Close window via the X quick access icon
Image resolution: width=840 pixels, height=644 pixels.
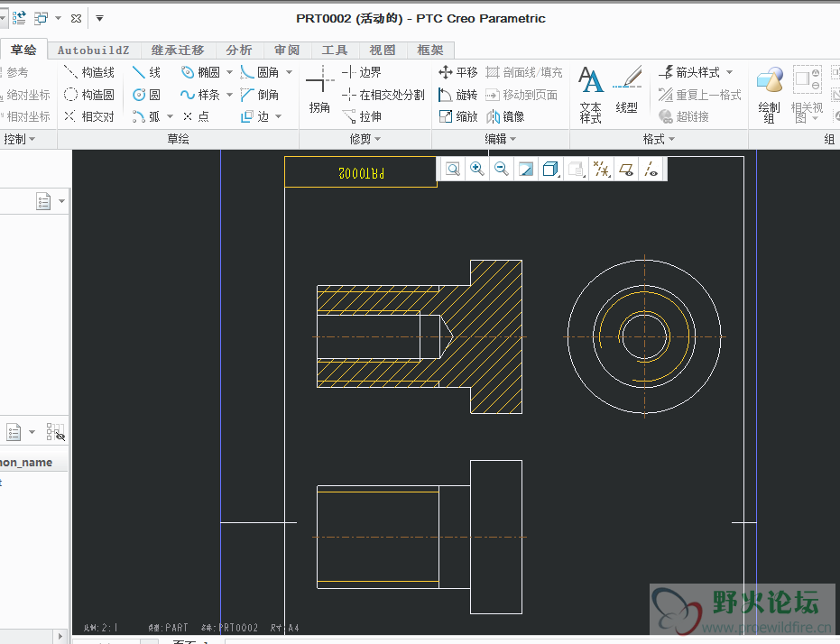point(76,18)
